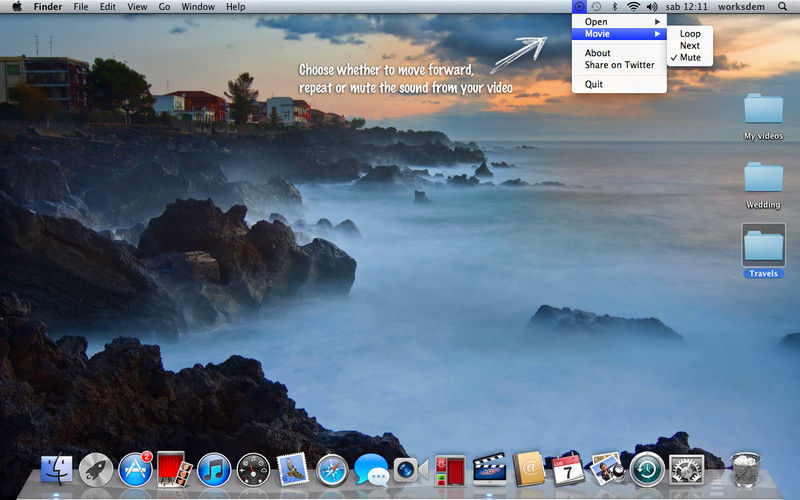Open Launchpad rocket icon in the Dock
This screenshot has width=800, height=500.
95,469
